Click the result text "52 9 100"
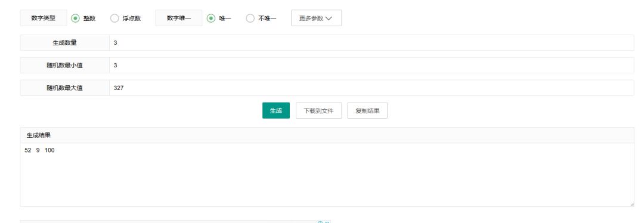This screenshot has height=223, width=644. 39,150
